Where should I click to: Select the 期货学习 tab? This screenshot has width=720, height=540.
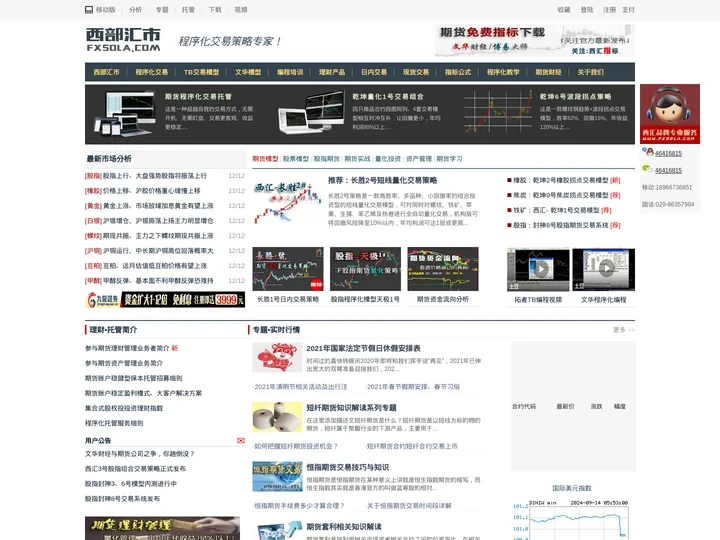pos(449,159)
